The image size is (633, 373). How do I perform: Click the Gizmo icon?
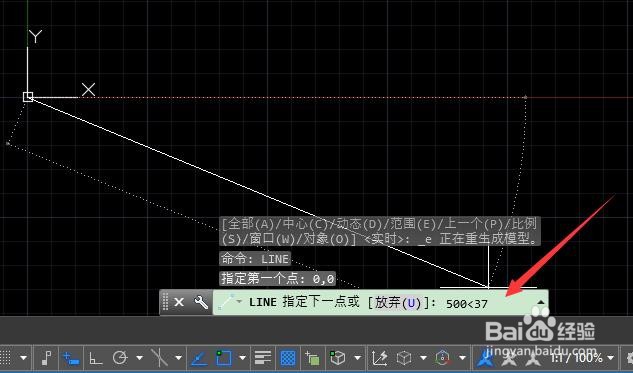click(x=442, y=358)
